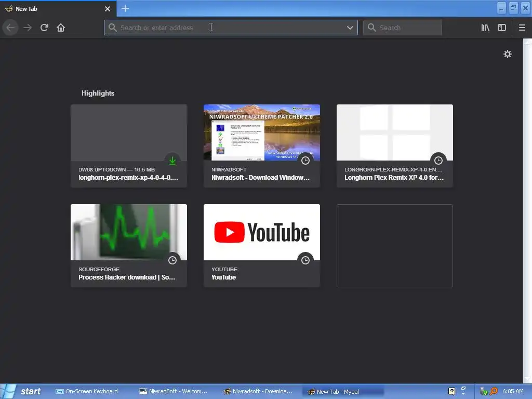Click the security shield tray icon
532x399 pixels.
(x=484, y=392)
